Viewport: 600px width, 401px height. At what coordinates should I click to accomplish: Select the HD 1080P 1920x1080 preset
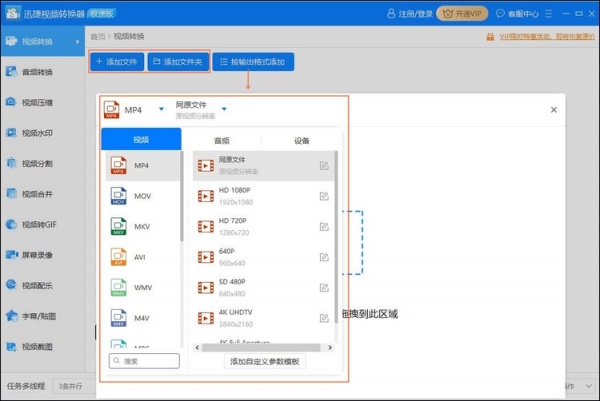point(264,196)
